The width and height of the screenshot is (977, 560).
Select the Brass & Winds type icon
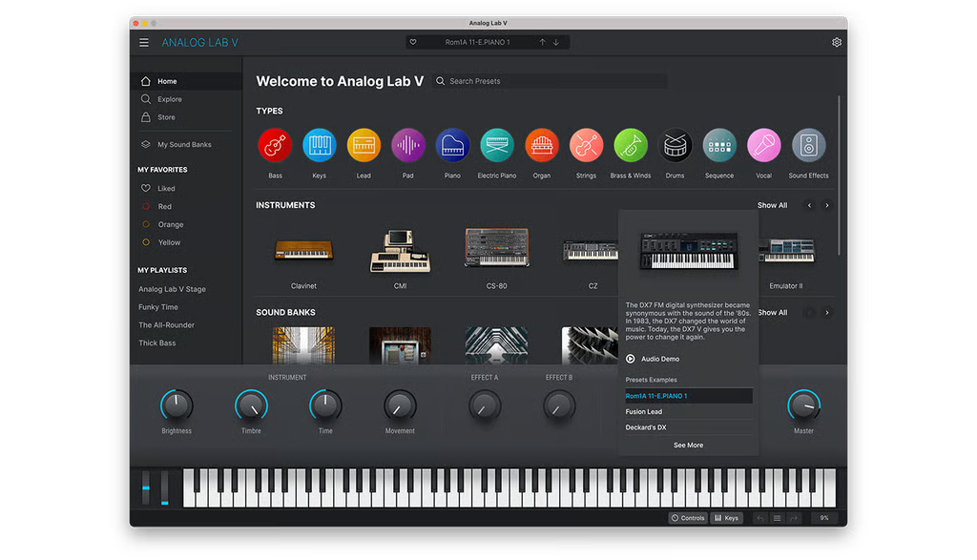tap(631, 146)
